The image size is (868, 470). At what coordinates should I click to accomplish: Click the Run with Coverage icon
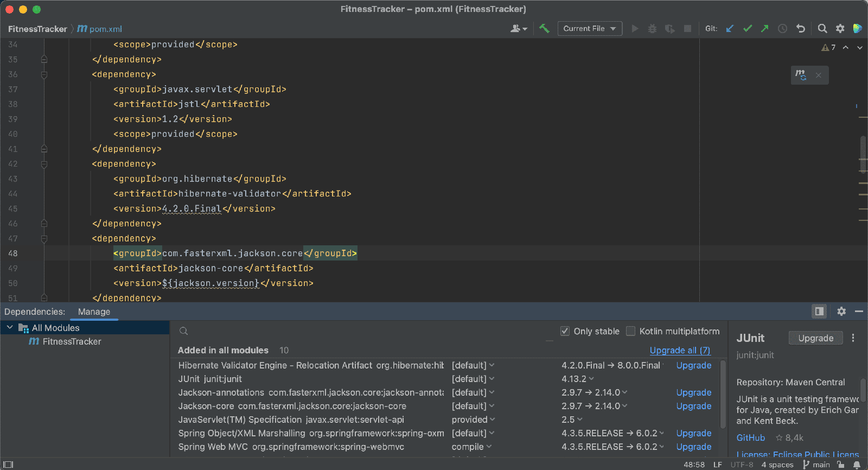click(x=670, y=28)
